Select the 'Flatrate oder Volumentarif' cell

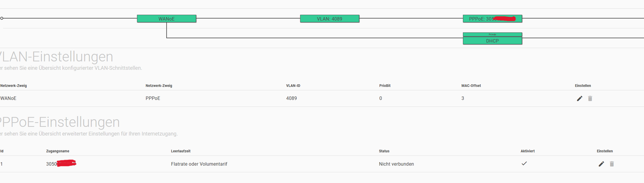(x=199, y=164)
